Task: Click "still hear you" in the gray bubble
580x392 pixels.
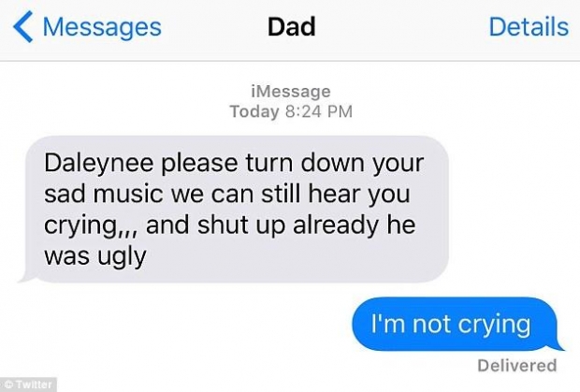Action: (x=336, y=195)
